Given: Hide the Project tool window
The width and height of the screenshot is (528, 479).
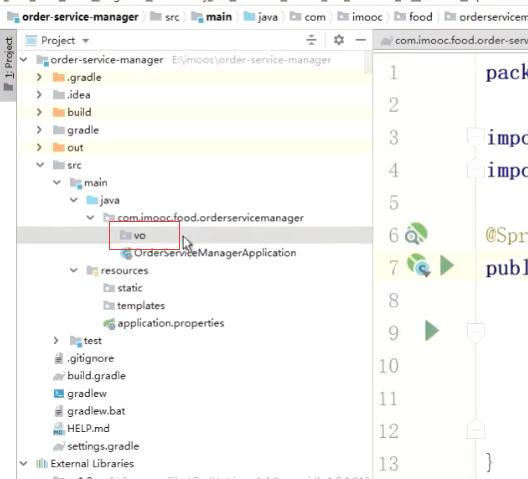Looking at the screenshot, I should click(361, 40).
